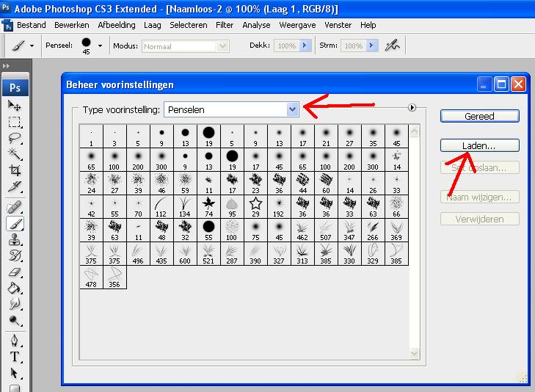Toggle the airbrush option icon
This screenshot has width=535, height=392.
(392, 46)
